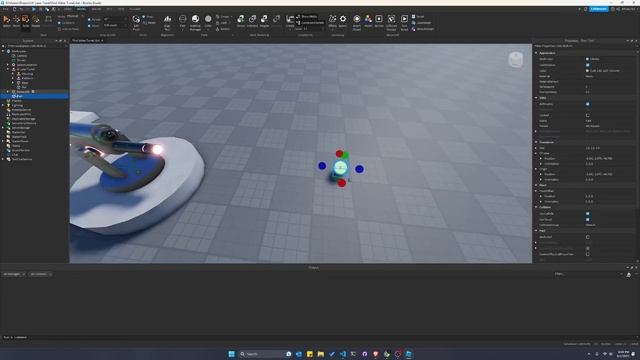Activate the Scale tool

click(x=26, y=20)
